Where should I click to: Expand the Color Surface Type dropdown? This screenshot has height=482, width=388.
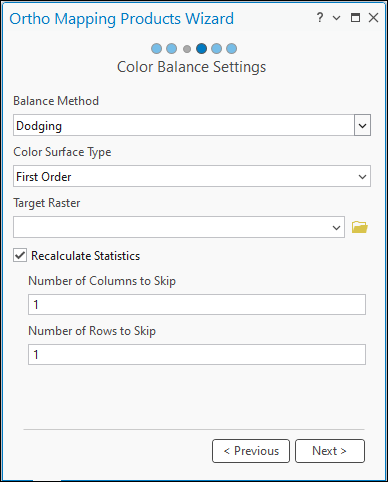362,176
